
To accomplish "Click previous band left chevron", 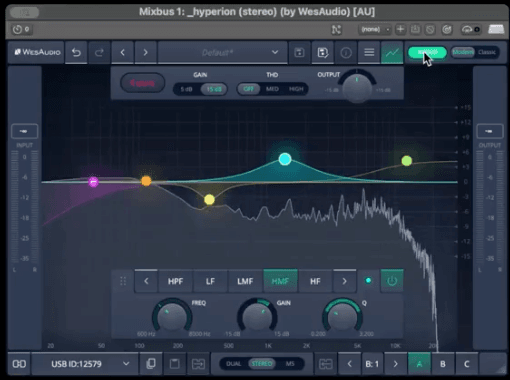I will pyautogui.click(x=146, y=281).
